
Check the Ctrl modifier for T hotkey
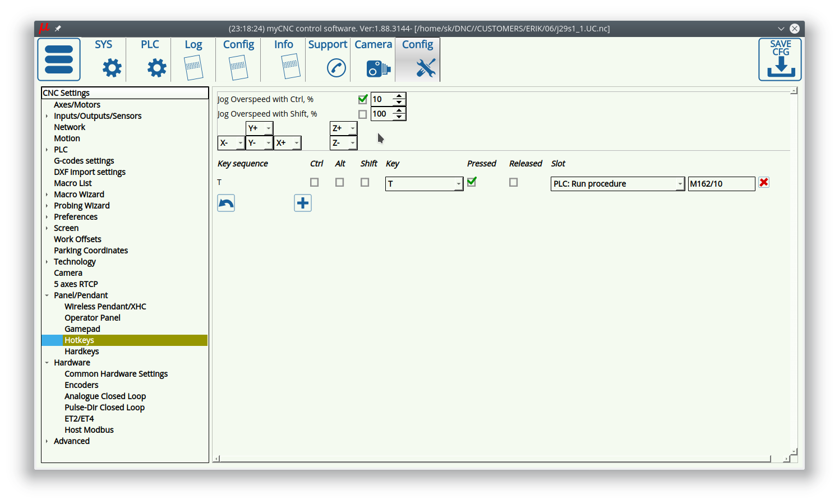pyautogui.click(x=315, y=182)
